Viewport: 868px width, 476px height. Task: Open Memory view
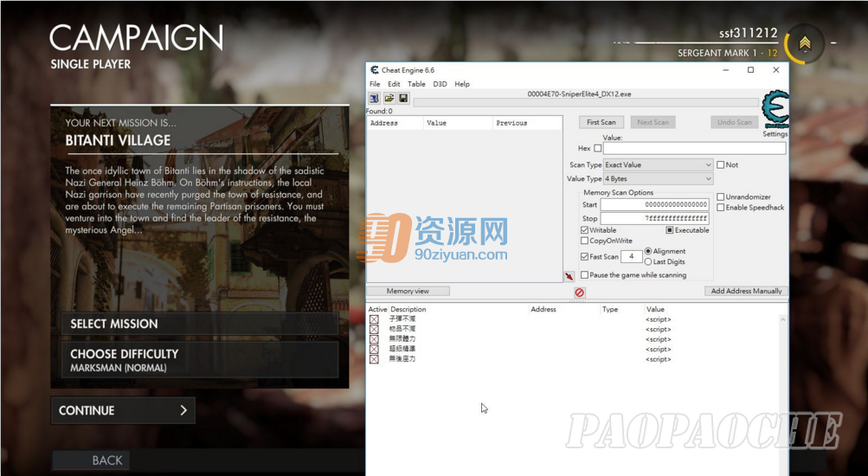click(408, 291)
